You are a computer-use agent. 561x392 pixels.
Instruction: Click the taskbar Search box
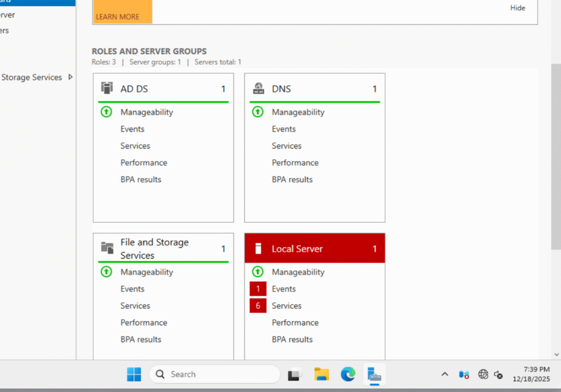(x=215, y=374)
